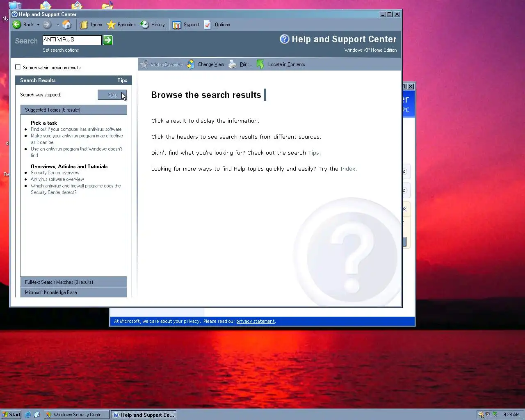Open the Support icon in toolbar
The width and height of the screenshot is (525, 420).
[x=177, y=25]
